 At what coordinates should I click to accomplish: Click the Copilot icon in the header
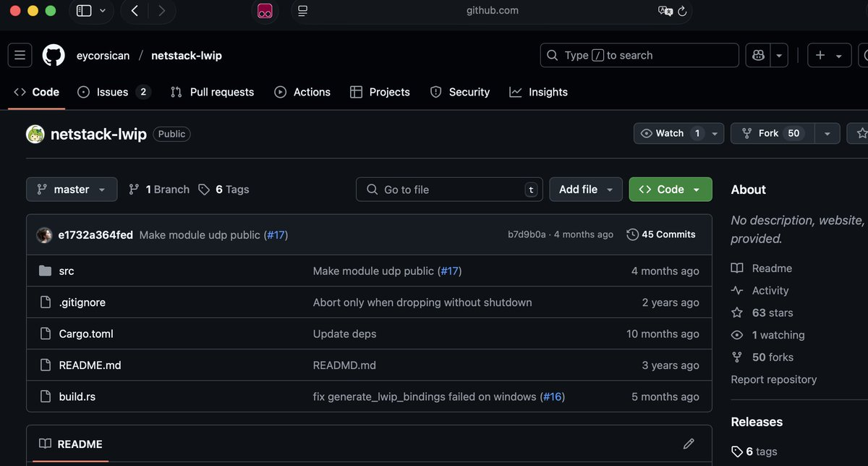tap(757, 55)
